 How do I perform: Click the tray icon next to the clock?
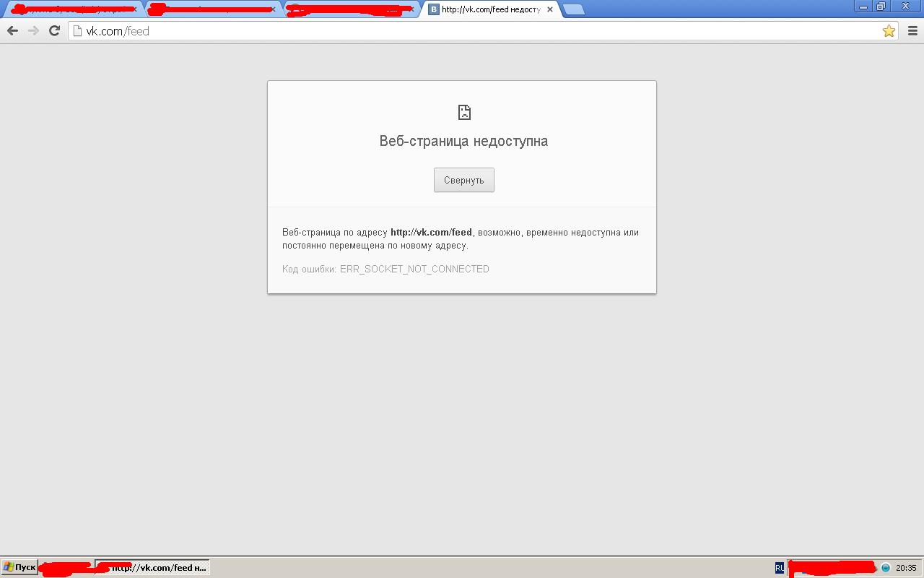point(886,568)
